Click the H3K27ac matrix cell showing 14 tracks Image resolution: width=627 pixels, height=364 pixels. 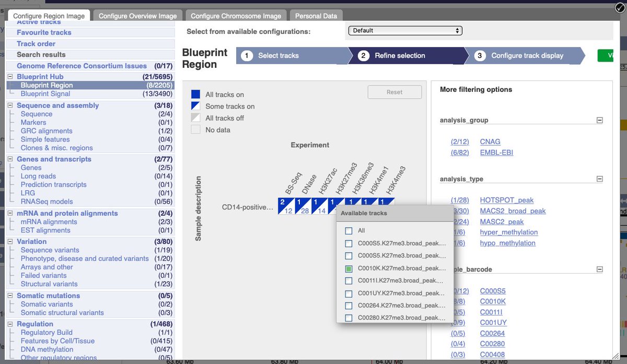pyautogui.click(x=319, y=206)
